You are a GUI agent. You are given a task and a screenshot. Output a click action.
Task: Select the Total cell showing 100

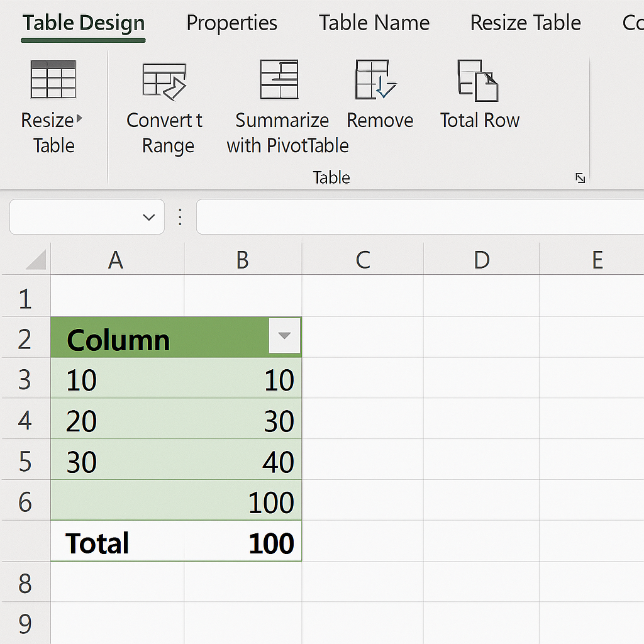click(243, 541)
